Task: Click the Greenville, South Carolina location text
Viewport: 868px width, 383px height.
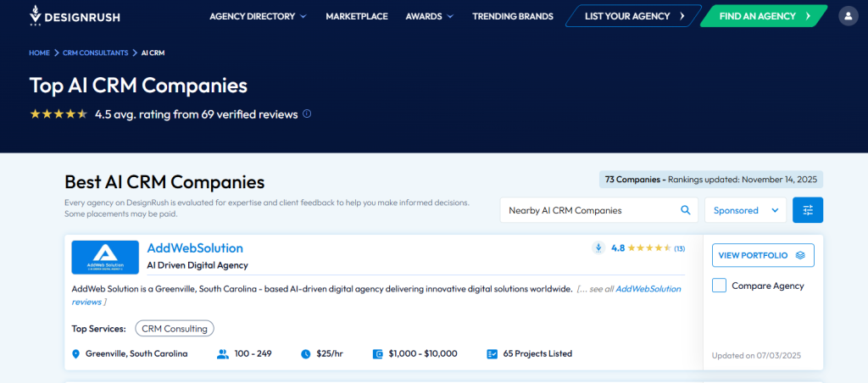Action: pos(136,353)
